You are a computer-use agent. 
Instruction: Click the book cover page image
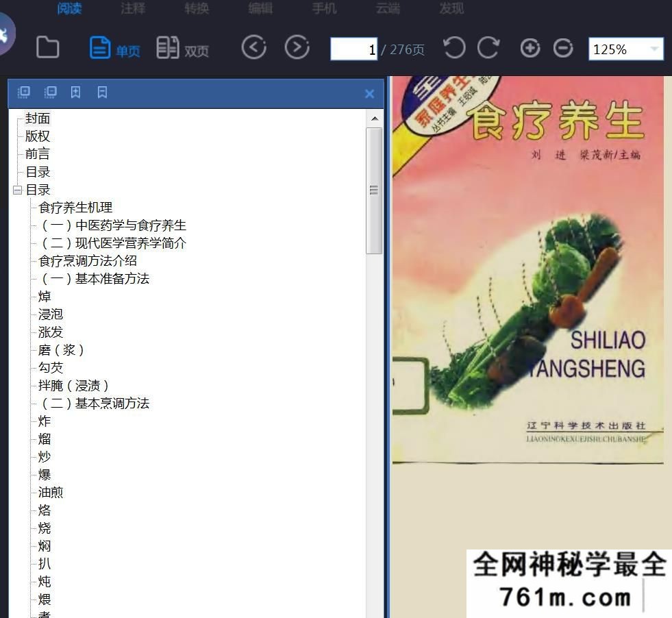[528, 270]
